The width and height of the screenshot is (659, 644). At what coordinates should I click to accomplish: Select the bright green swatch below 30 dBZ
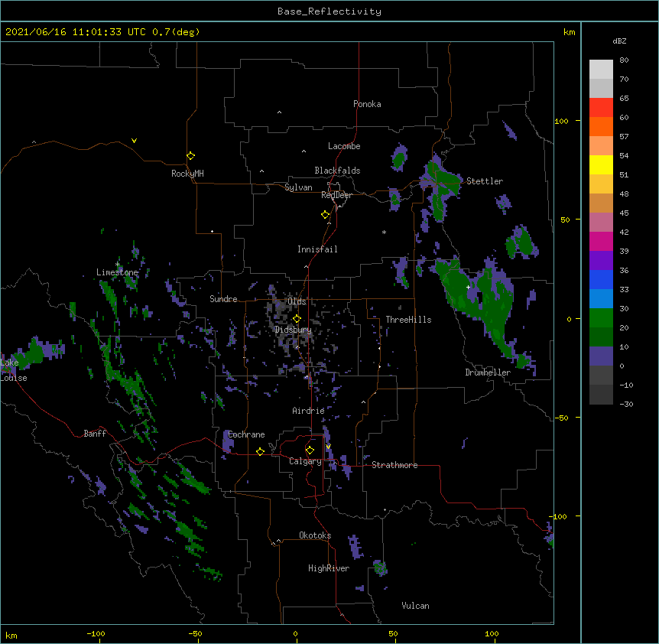point(601,318)
